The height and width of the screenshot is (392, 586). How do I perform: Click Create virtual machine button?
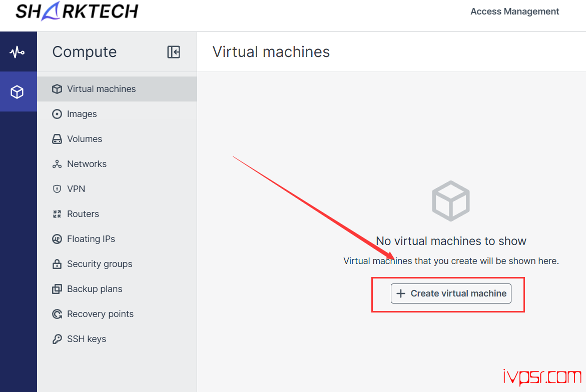(451, 293)
